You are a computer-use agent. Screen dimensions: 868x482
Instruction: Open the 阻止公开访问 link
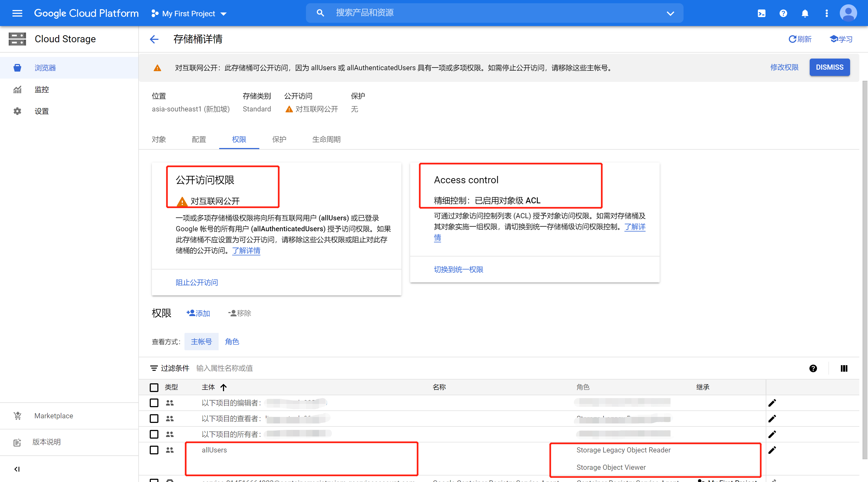tap(196, 282)
